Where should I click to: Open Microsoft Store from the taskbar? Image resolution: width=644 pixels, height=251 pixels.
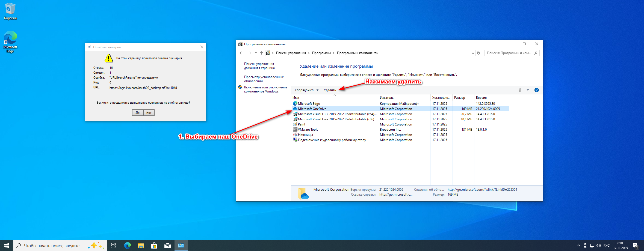click(154, 246)
